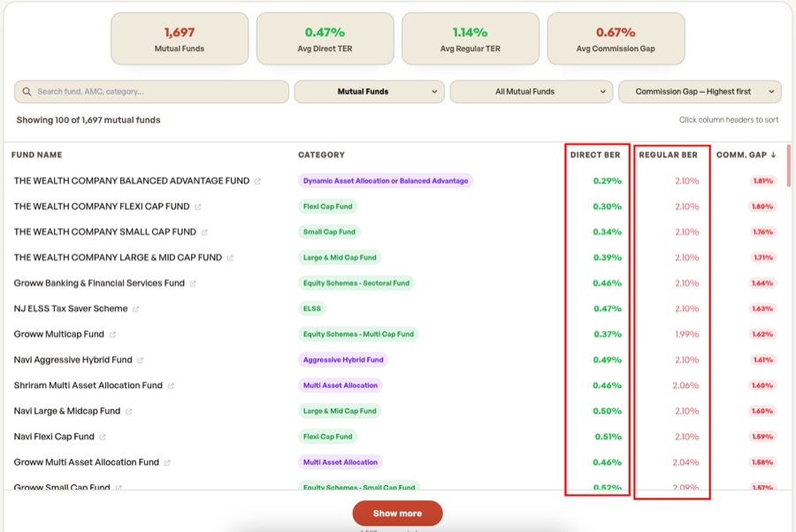The width and height of the screenshot is (796, 532).
Task: Click the 1.80% commission gap badge
Action: (762, 207)
